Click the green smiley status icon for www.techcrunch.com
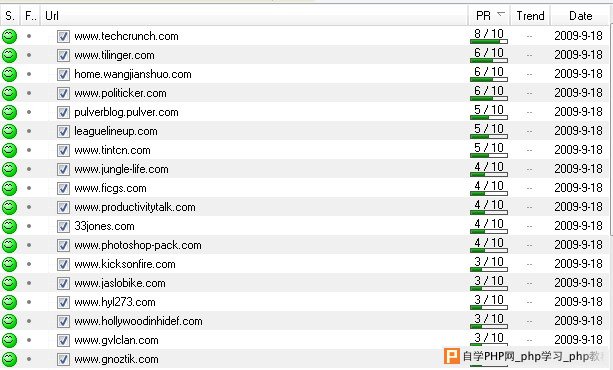The image size is (613, 370). 9,36
